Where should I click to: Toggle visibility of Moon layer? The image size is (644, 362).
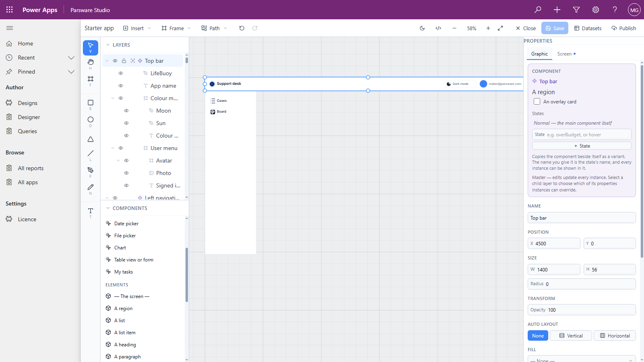[126, 111]
